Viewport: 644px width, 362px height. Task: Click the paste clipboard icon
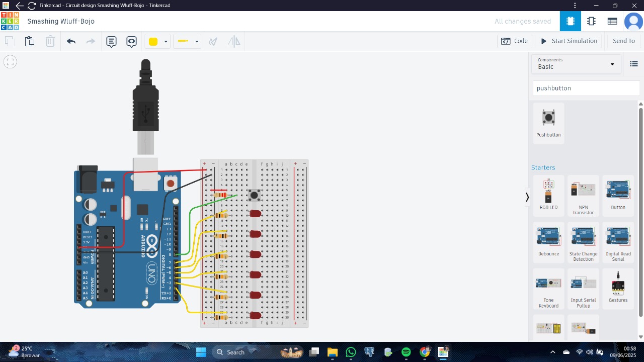[x=30, y=41]
